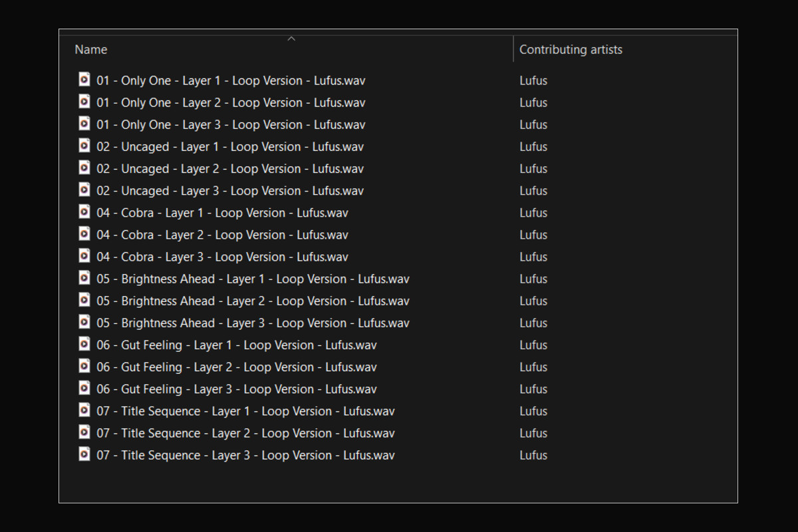Click the Brightness Ahead Layer 1 file icon
Viewport: 798px width, 532px height.
pyautogui.click(x=84, y=278)
